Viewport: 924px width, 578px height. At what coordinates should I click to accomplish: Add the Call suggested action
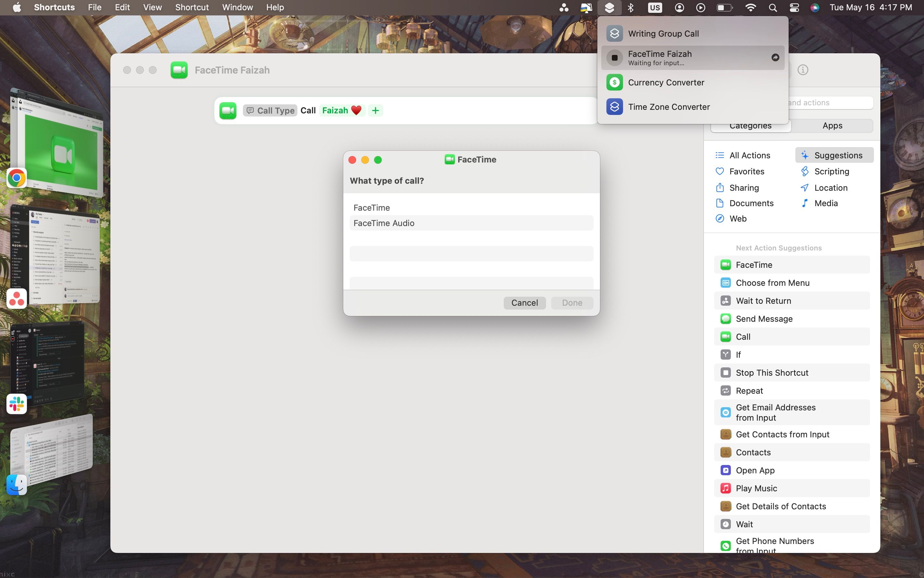[792, 337]
